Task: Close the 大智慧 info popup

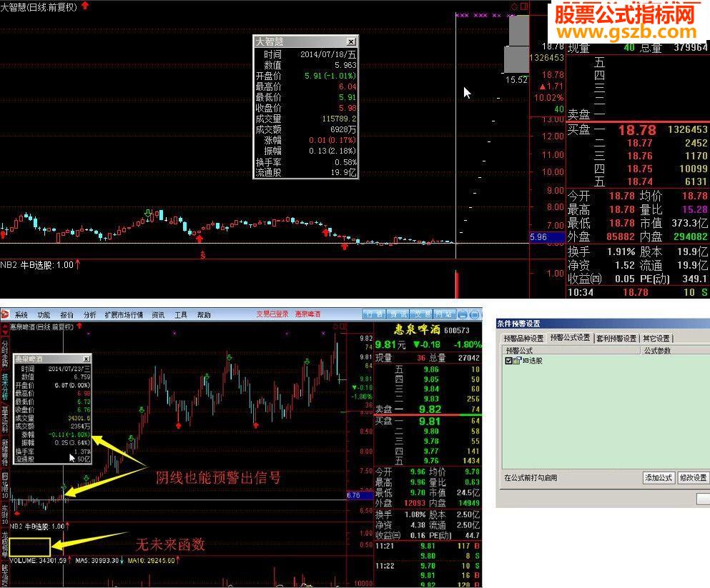Action: pyautogui.click(x=351, y=41)
